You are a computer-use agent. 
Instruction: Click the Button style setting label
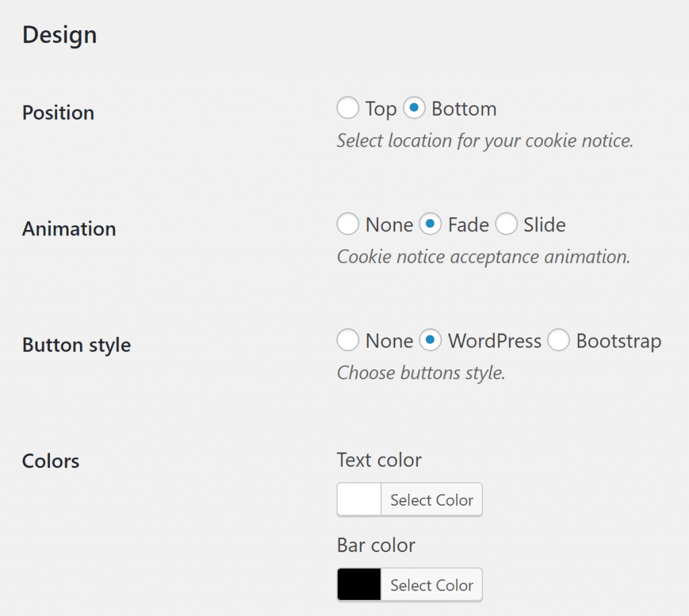coord(76,345)
